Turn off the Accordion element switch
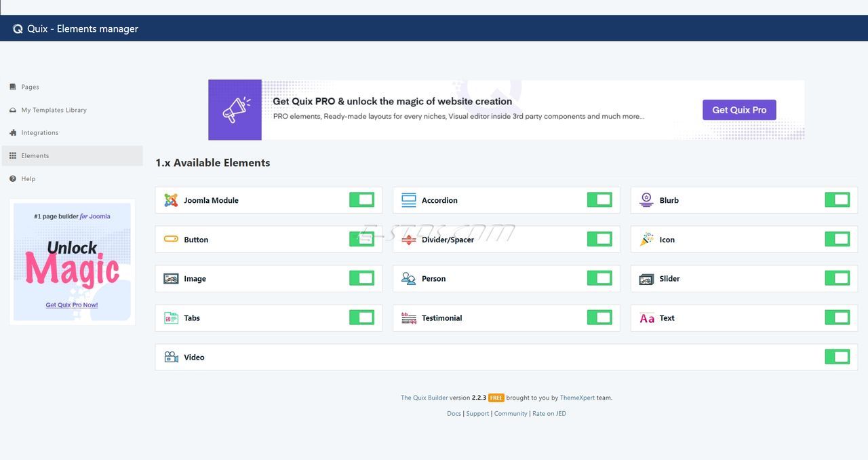 599,199
